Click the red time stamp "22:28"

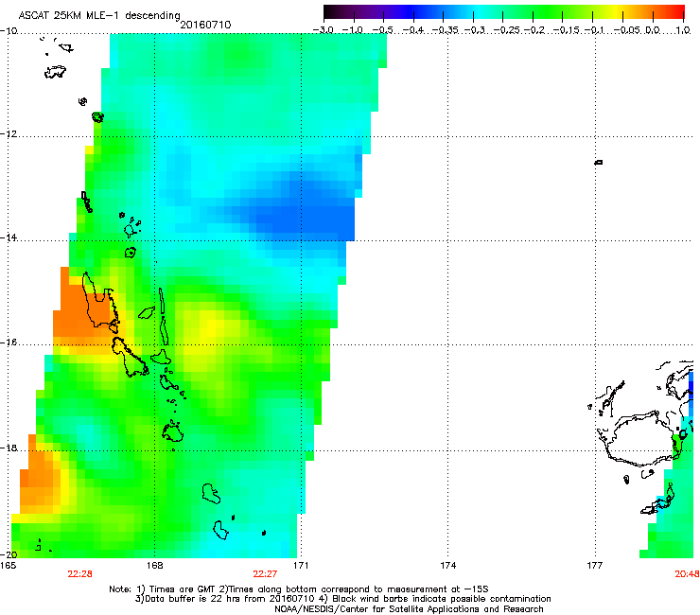point(79,574)
